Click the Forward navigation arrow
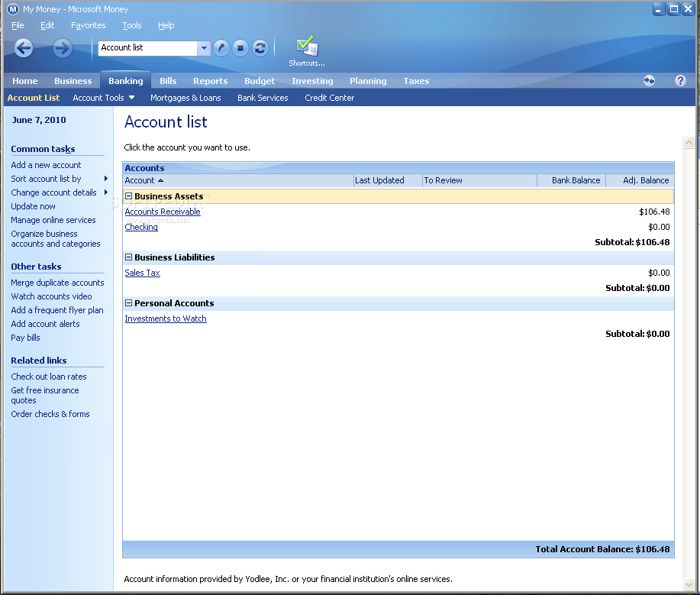700x595 pixels. coord(61,47)
